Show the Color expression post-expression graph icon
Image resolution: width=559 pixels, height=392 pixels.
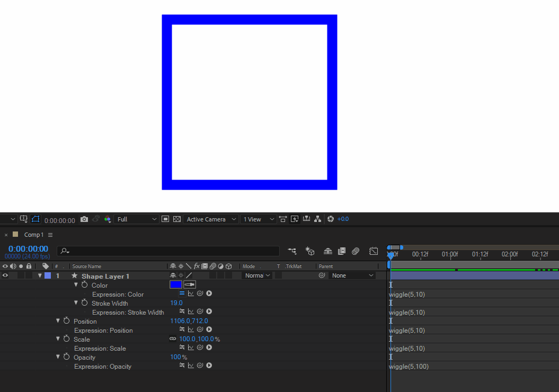(191, 293)
